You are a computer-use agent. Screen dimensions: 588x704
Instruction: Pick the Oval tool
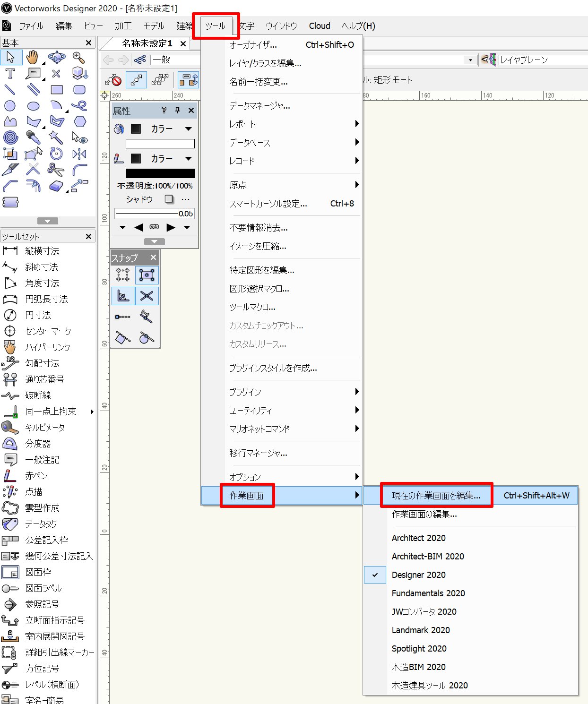33,106
